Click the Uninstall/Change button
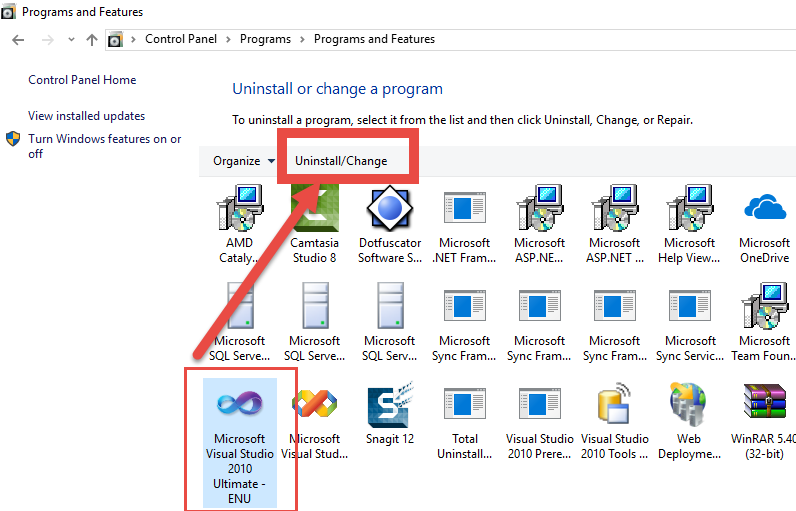The width and height of the screenshot is (796, 511). [341, 161]
